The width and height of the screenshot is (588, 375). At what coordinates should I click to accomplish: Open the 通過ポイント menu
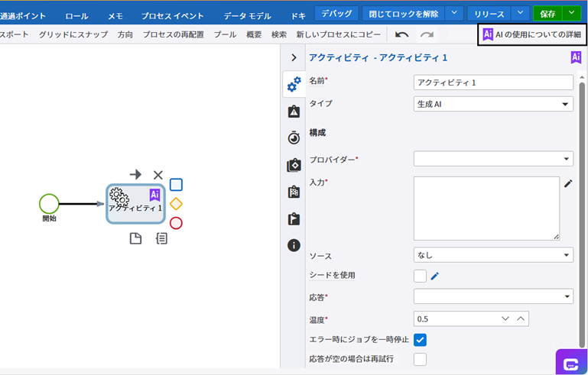coord(23,16)
